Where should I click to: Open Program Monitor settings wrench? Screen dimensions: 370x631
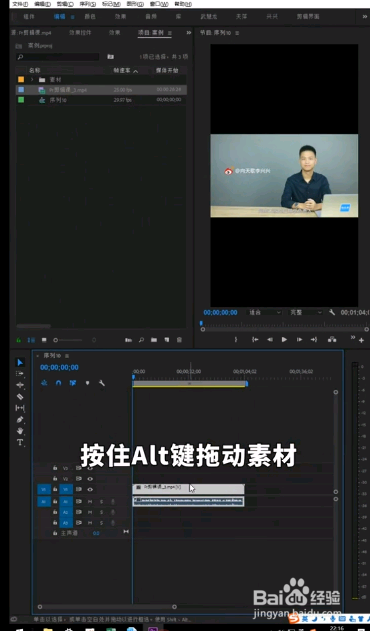(332, 312)
